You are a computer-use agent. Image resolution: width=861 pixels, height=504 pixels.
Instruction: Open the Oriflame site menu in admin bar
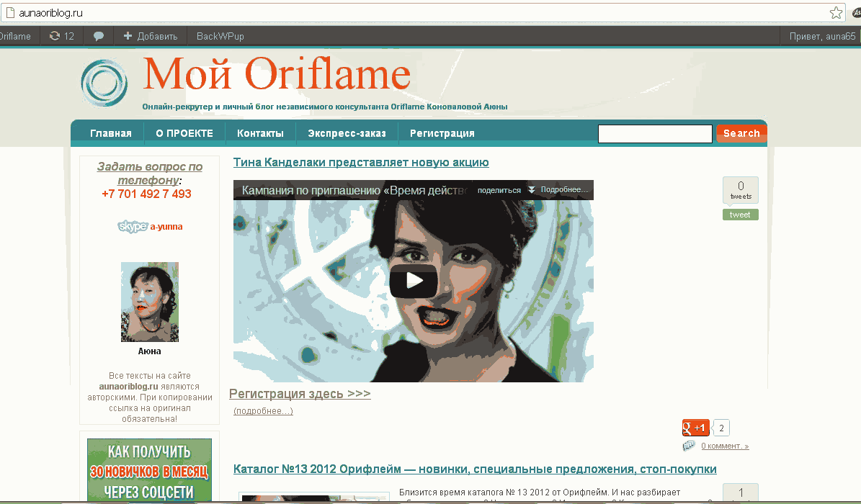tap(15, 36)
